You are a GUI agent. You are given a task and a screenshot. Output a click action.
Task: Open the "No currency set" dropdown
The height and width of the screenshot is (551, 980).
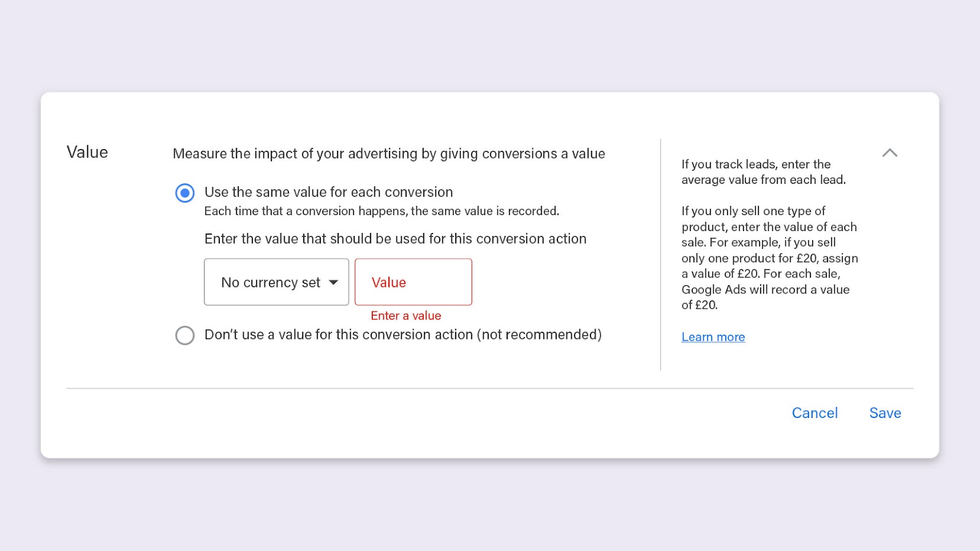pos(276,282)
